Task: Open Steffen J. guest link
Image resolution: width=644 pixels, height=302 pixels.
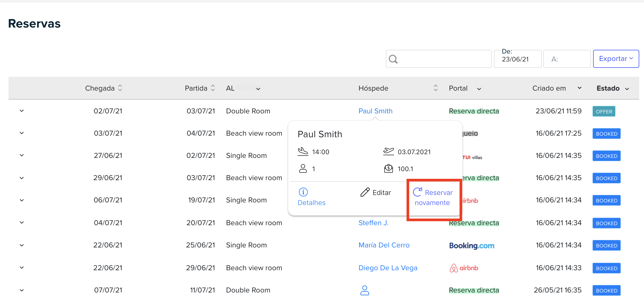Action: click(373, 223)
